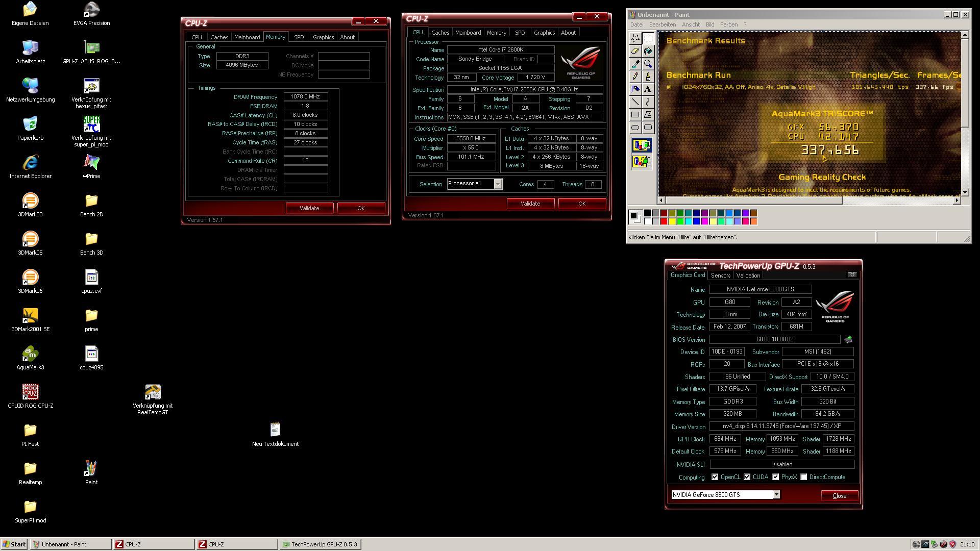
Task: Open the wPrime desktop shortcut
Action: (x=91, y=166)
